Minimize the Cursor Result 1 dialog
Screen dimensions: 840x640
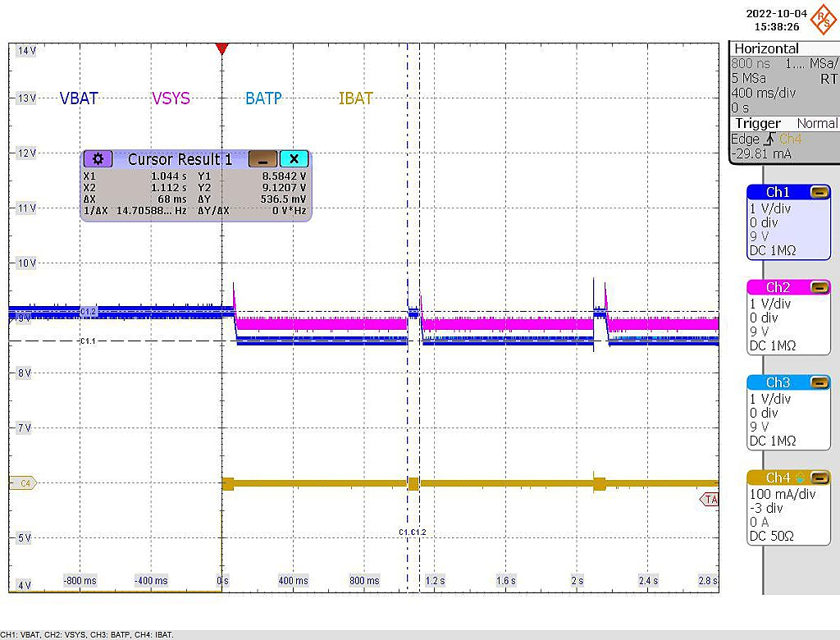[262, 158]
